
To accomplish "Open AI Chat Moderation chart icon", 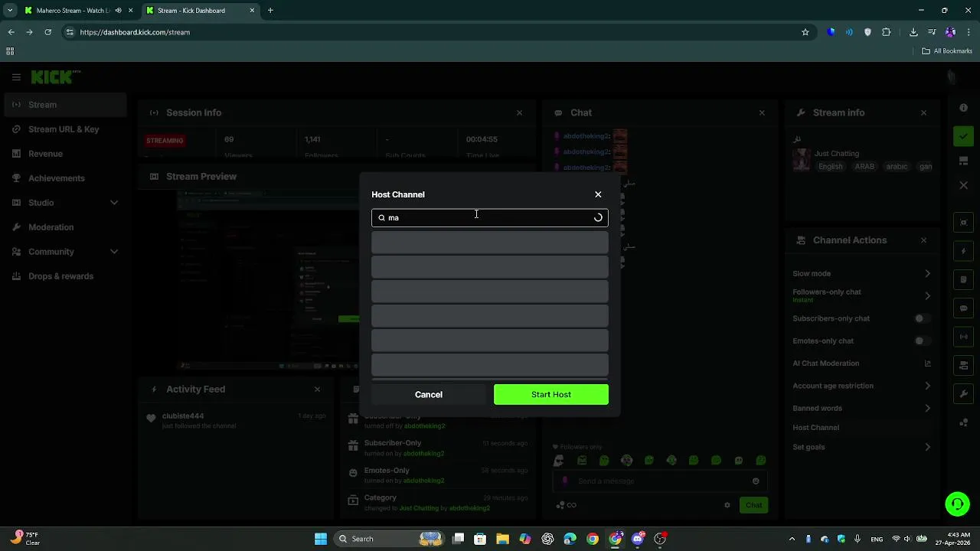I will (x=927, y=364).
